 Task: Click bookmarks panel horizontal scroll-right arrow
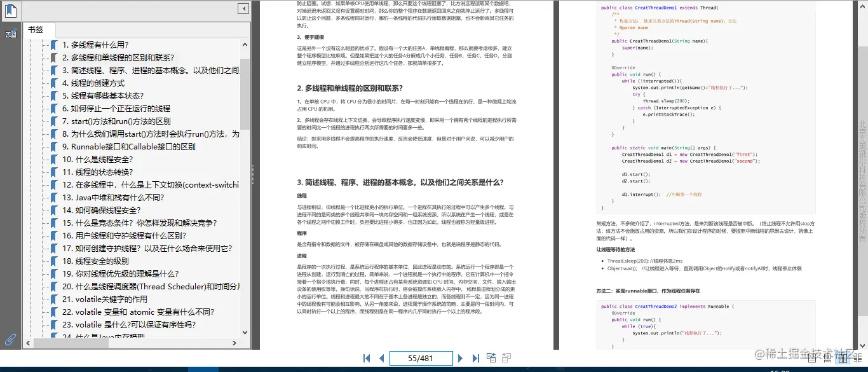coord(236,343)
